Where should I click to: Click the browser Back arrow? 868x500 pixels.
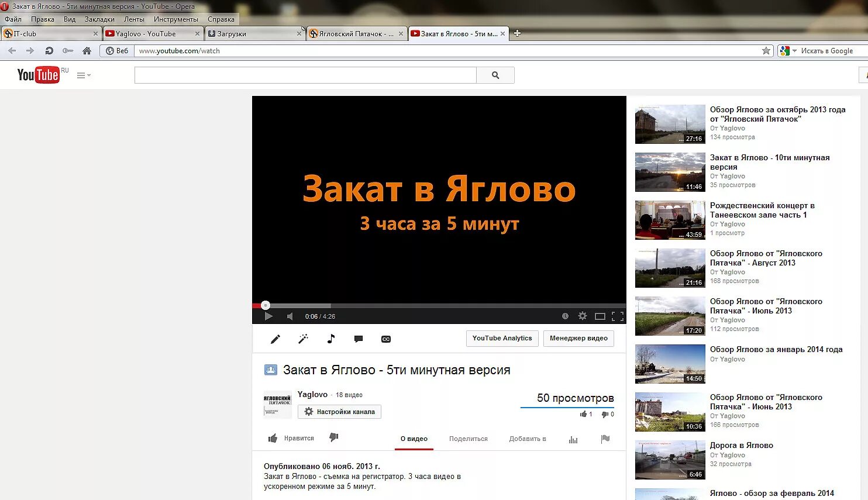[12, 51]
